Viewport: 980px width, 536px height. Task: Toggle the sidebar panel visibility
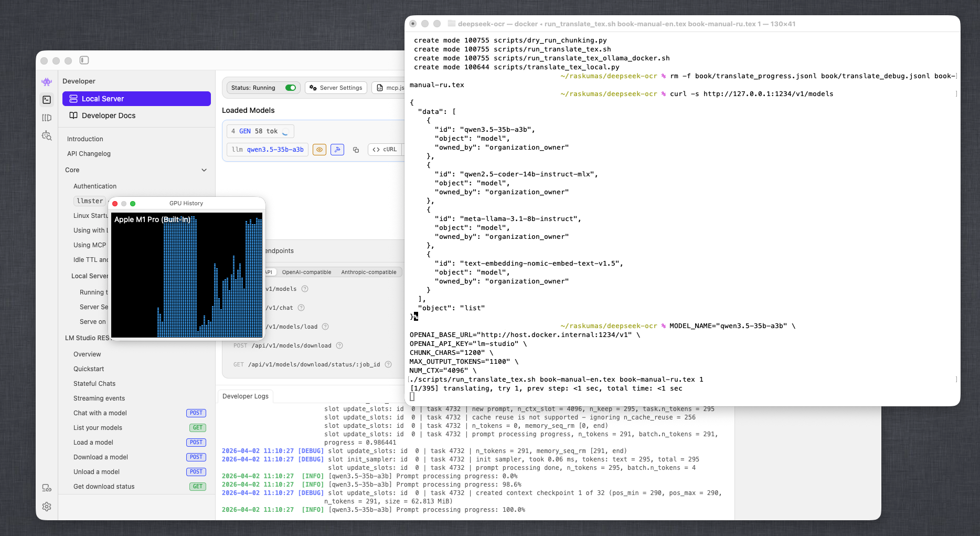[x=84, y=60]
